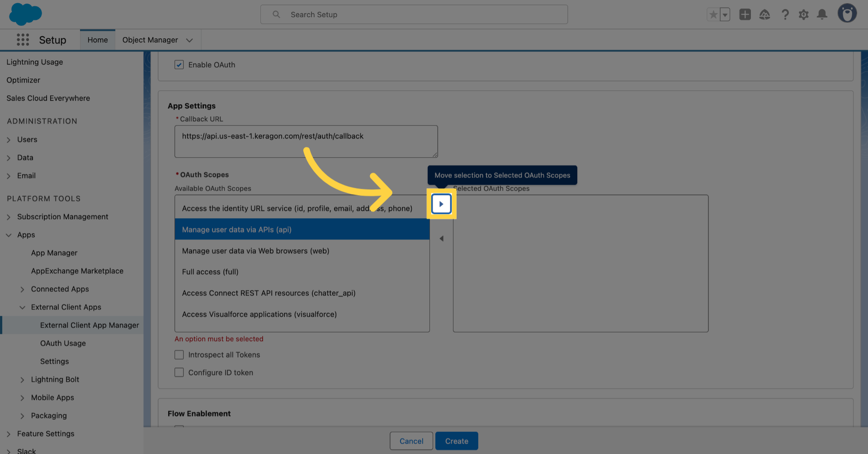Image resolution: width=868 pixels, height=454 pixels.
Task: Click the Cancel button
Action: click(x=411, y=441)
